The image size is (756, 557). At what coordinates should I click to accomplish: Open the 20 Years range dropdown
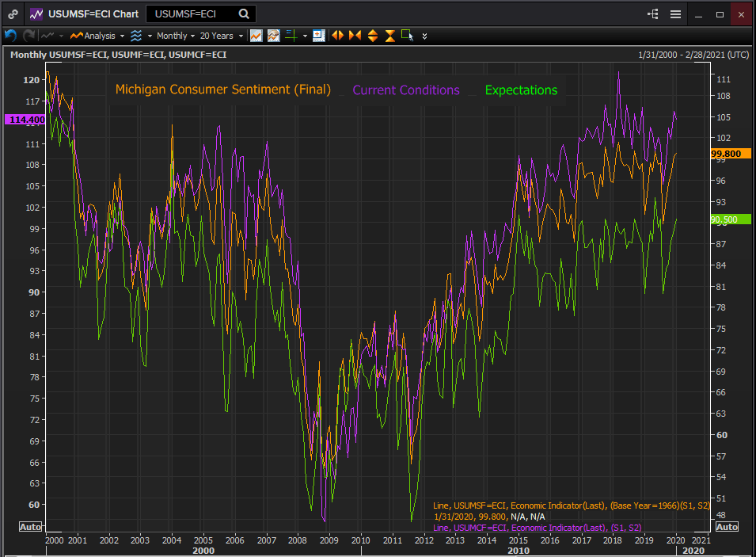[x=220, y=36]
